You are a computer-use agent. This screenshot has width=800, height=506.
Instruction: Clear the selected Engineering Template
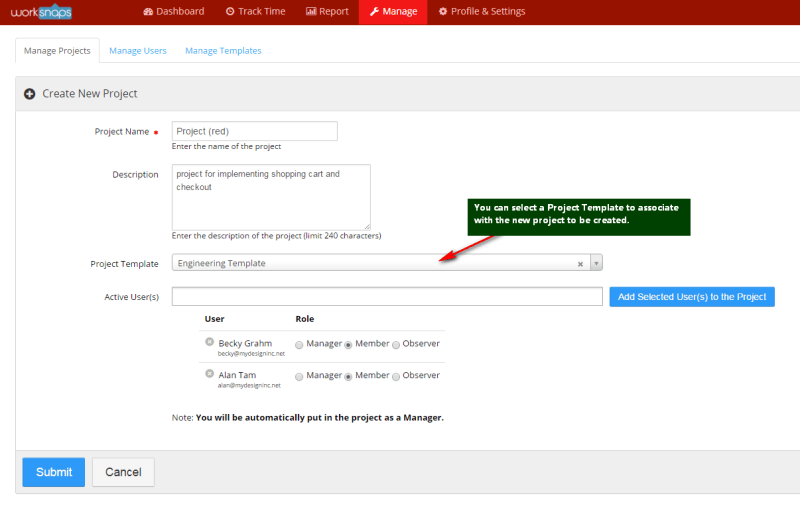coord(580,264)
